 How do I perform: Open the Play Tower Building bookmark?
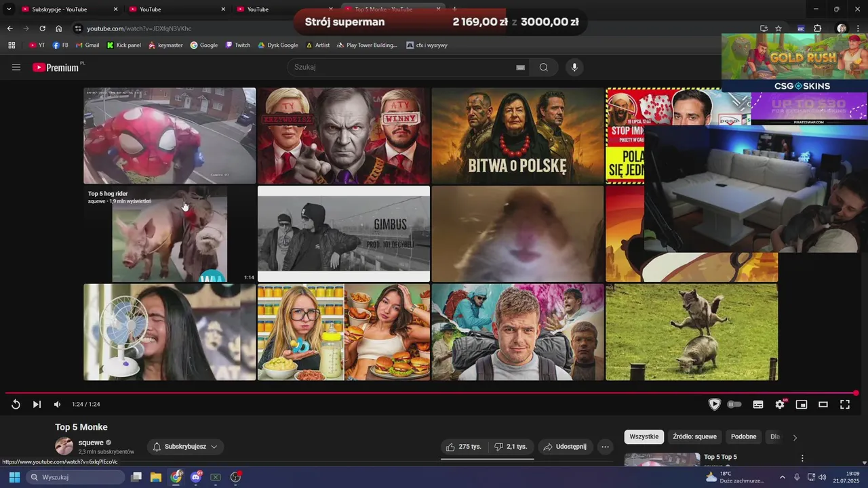tap(366, 45)
